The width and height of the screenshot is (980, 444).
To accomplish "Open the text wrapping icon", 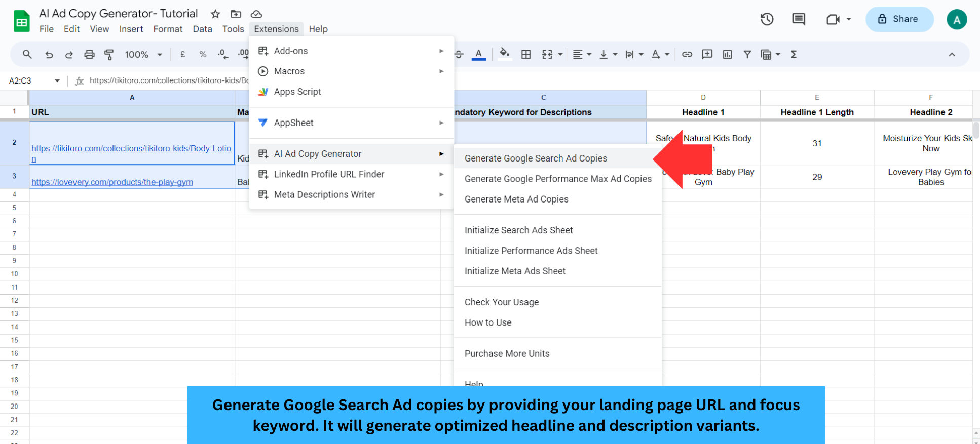I will click(629, 55).
